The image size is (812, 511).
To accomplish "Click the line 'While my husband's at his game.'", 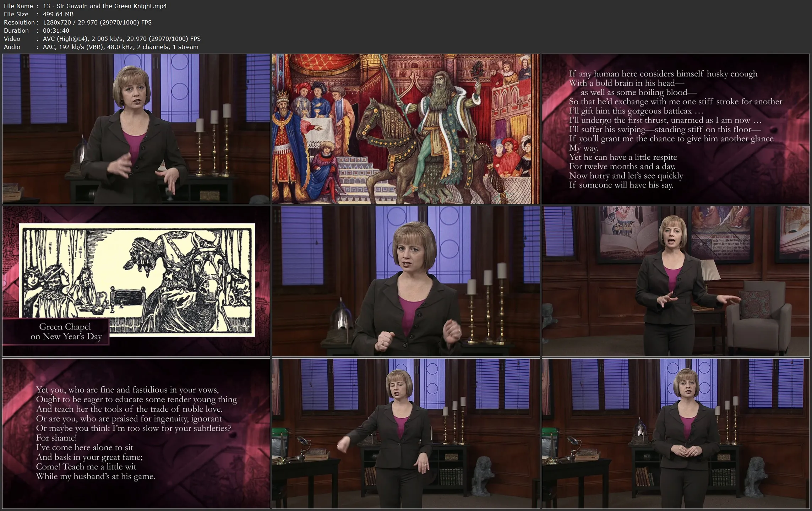I will tap(96, 476).
